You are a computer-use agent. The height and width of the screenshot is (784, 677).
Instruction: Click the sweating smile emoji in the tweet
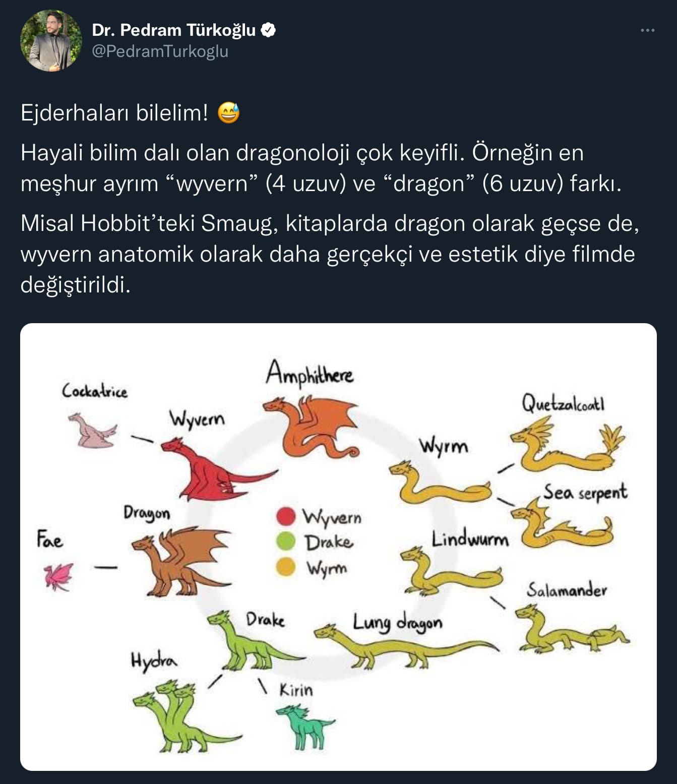pyautogui.click(x=228, y=113)
